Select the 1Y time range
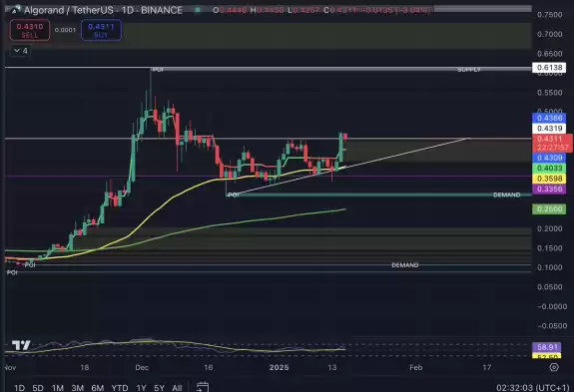The image size is (574, 392). pyautogui.click(x=141, y=388)
